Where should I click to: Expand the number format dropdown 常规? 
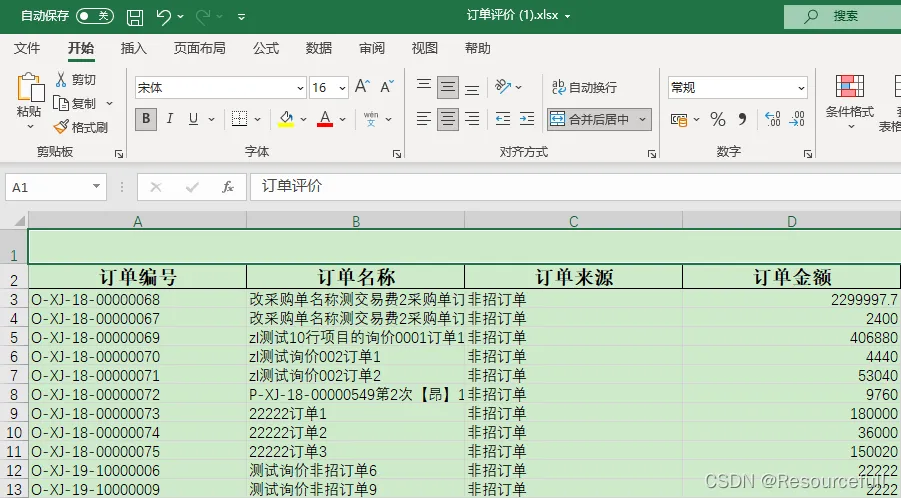(738, 87)
